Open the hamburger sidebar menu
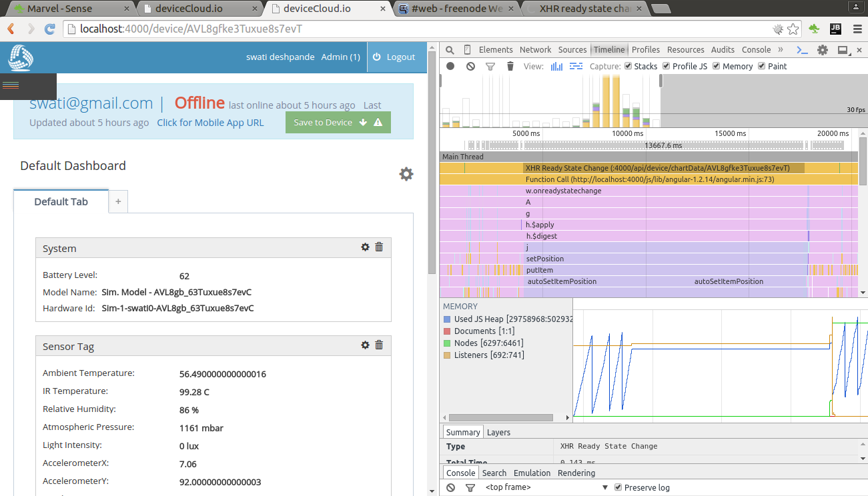Viewport: 868px width, 496px height. click(11, 85)
